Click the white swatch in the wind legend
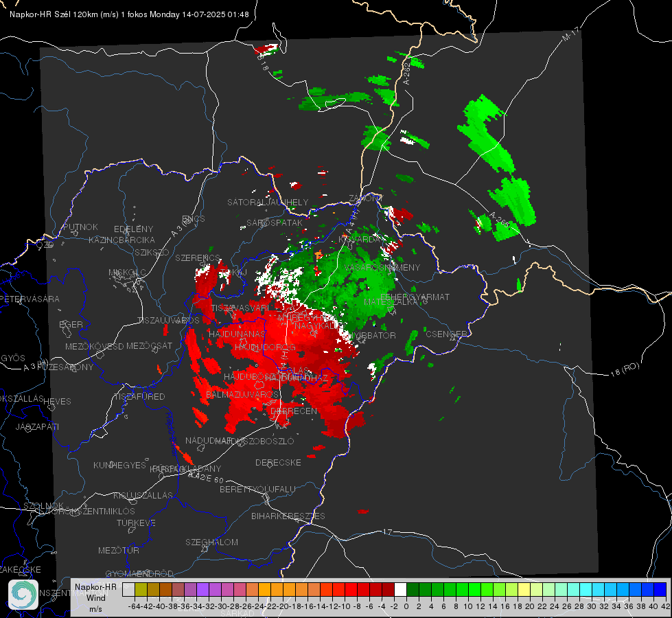Screen dimensions: 672x618 click(x=400, y=589)
